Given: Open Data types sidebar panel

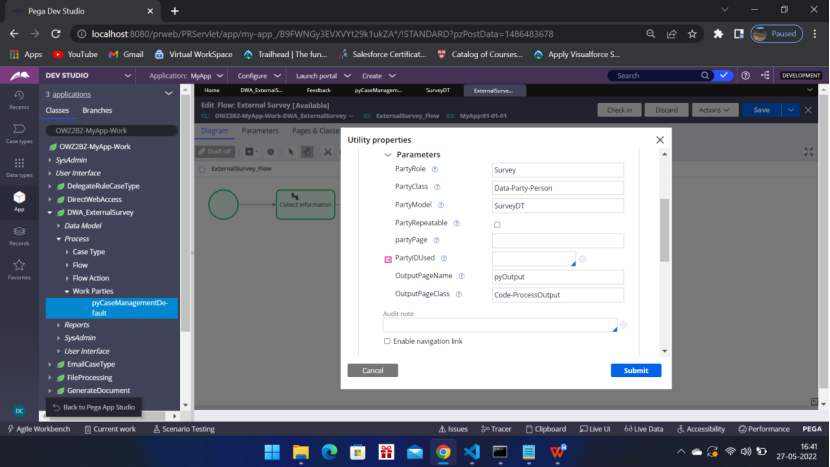Looking at the screenshot, I should (x=19, y=167).
